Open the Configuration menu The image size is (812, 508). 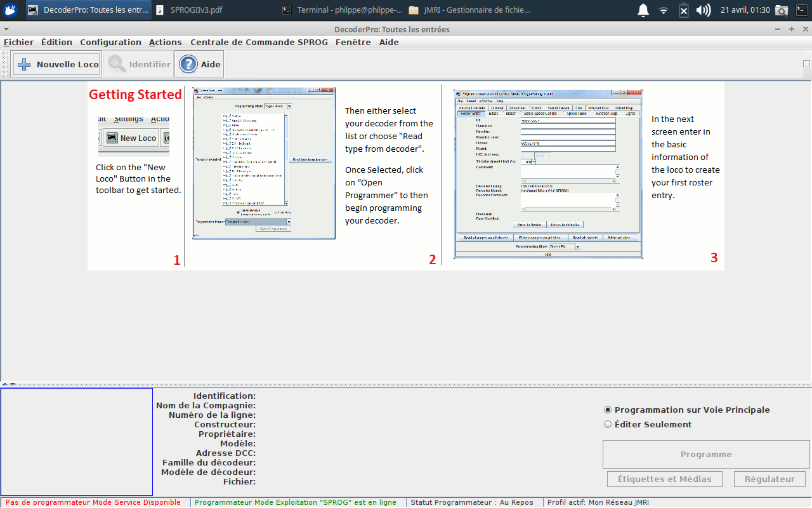coord(110,42)
